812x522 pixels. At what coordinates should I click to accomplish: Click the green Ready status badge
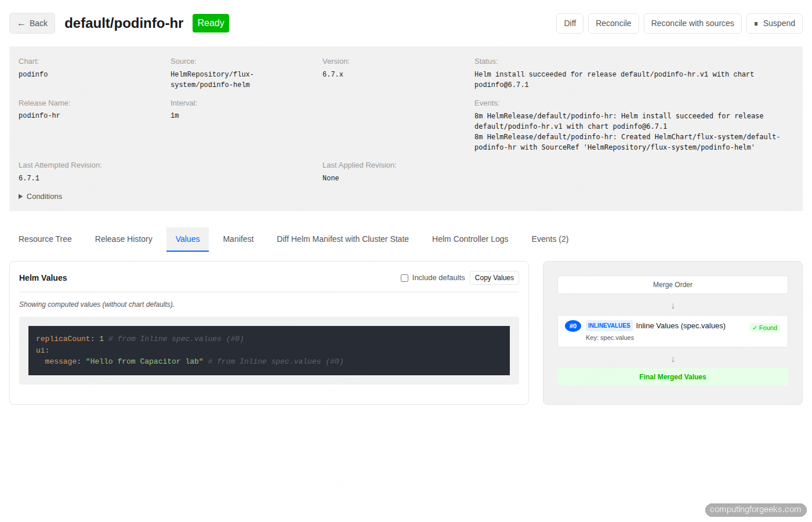point(211,23)
